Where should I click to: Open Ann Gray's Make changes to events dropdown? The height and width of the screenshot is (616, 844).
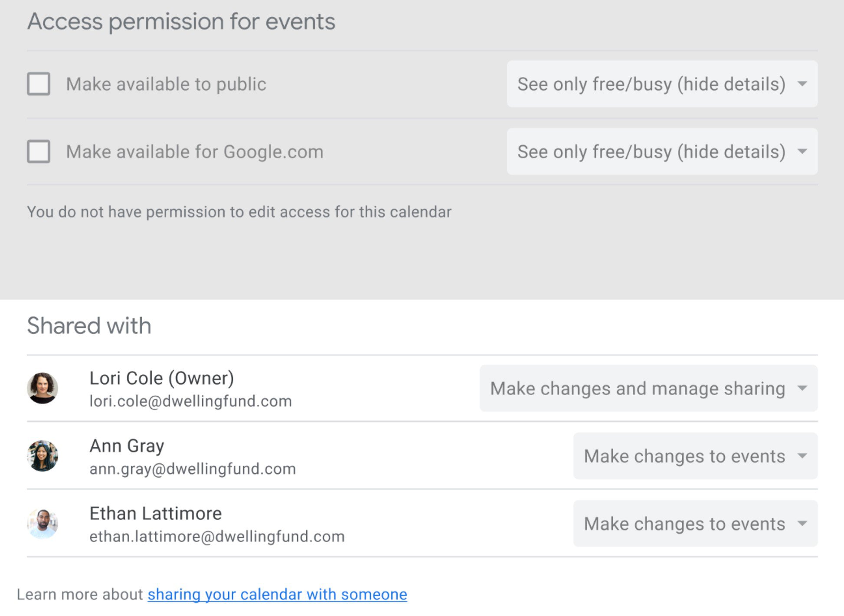tap(684, 456)
